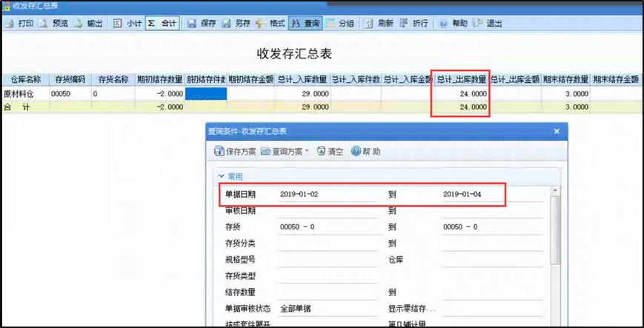Click the 总计_入库数量 column header
This screenshot has height=328, width=644.
(302, 78)
